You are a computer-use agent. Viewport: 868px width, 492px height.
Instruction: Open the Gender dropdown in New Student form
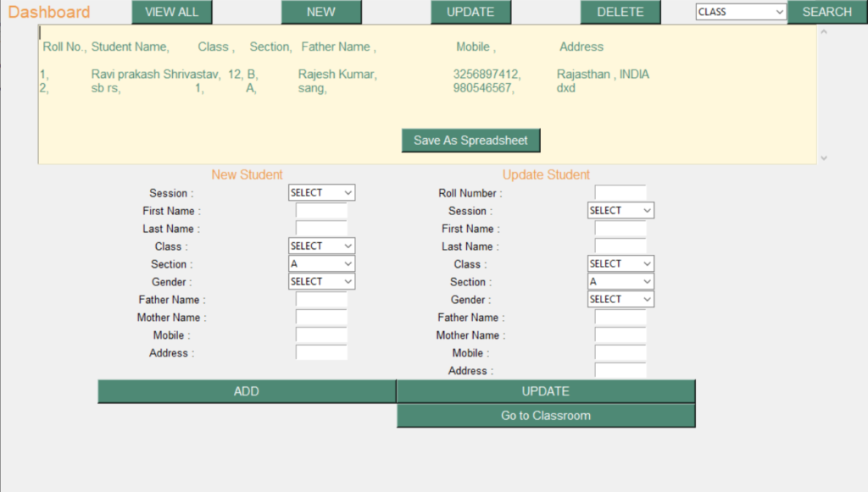pos(321,281)
